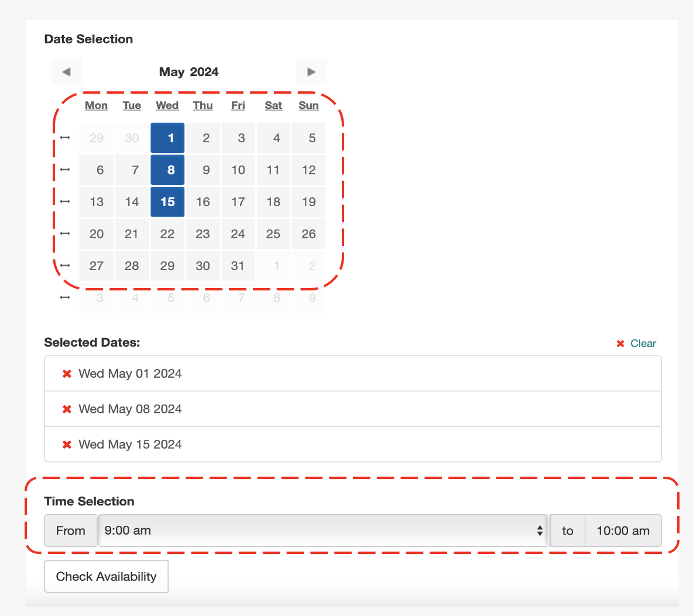
Task: Select all Tuesdays via Tue header
Action: [x=132, y=105]
